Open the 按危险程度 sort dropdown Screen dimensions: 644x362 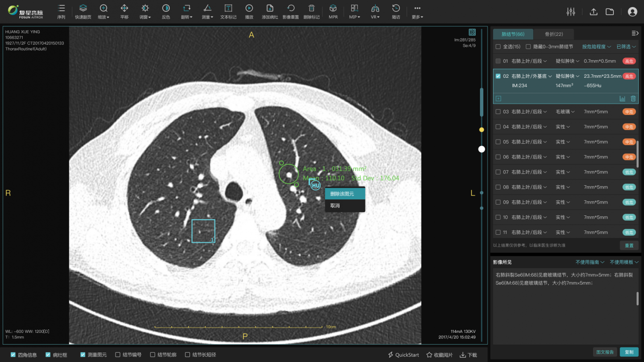tap(596, 47)
